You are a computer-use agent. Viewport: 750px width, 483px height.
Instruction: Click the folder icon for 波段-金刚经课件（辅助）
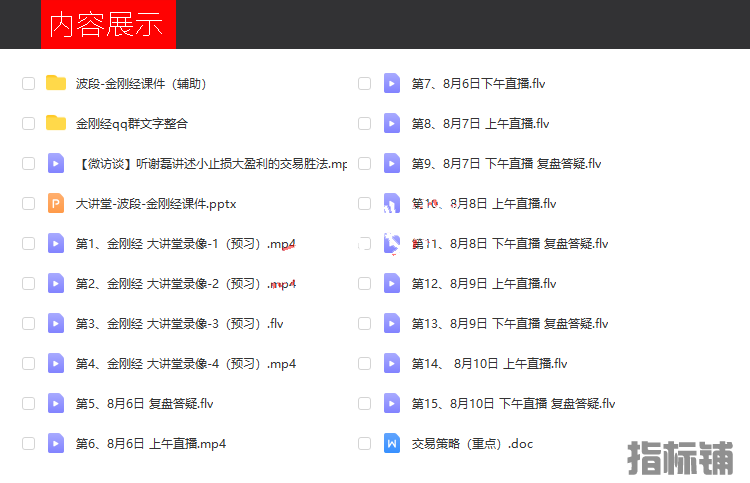pyautogui.click(x=56, y=84)
